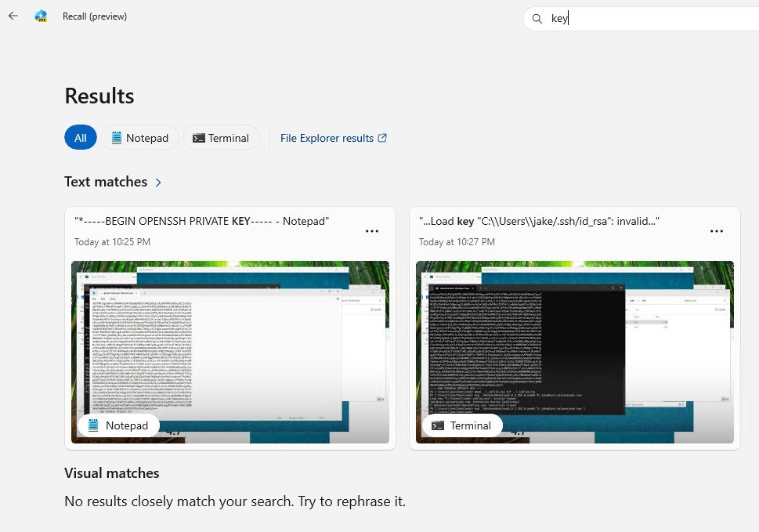Click the back arrow navigation icon

13,16
